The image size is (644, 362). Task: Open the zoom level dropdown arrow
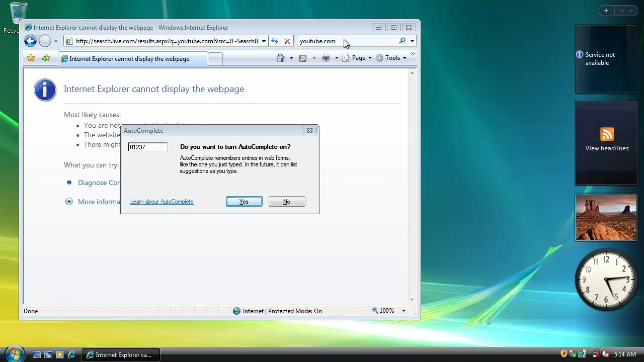tap(404, 311)
